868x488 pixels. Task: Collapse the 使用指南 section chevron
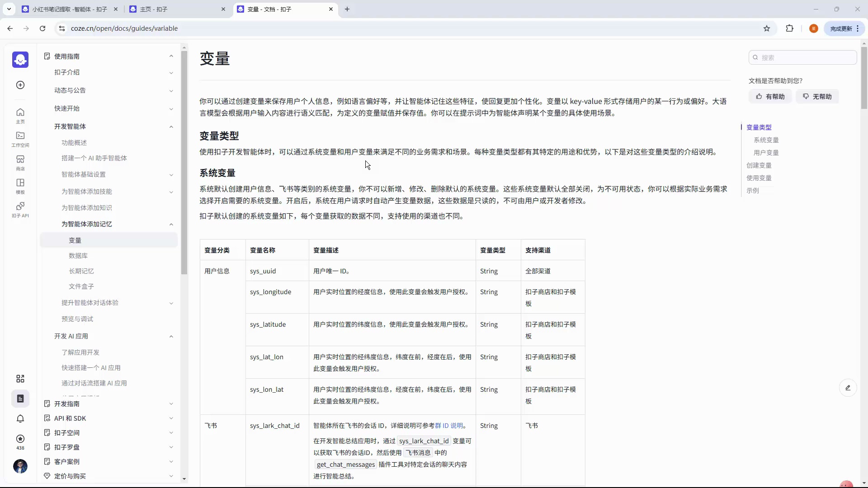(x=171, y=56)
